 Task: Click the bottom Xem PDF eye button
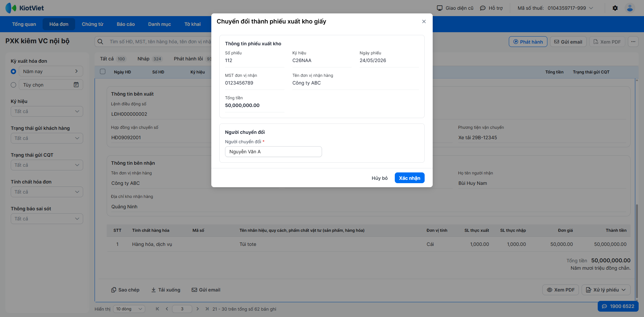click(x=560, y=290)
